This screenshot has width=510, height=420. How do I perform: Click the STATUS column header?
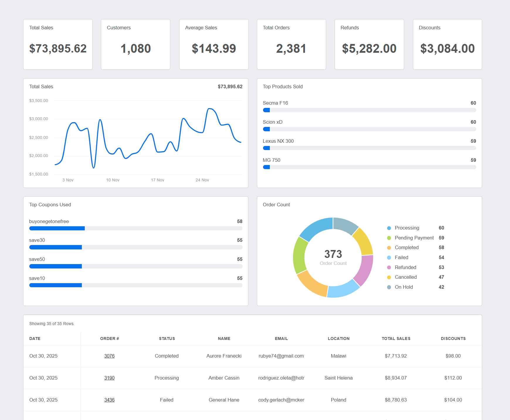167,339
